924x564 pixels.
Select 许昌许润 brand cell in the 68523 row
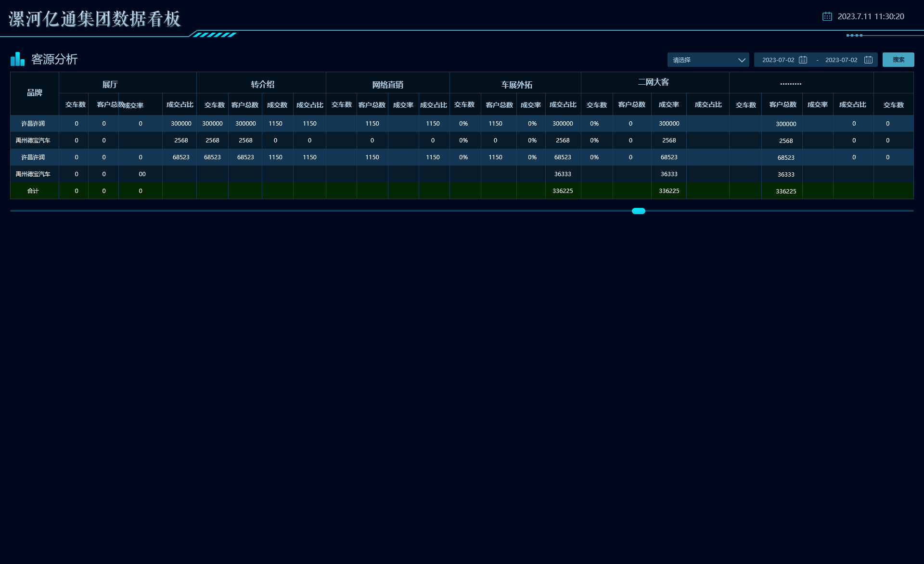click(33, 157)
